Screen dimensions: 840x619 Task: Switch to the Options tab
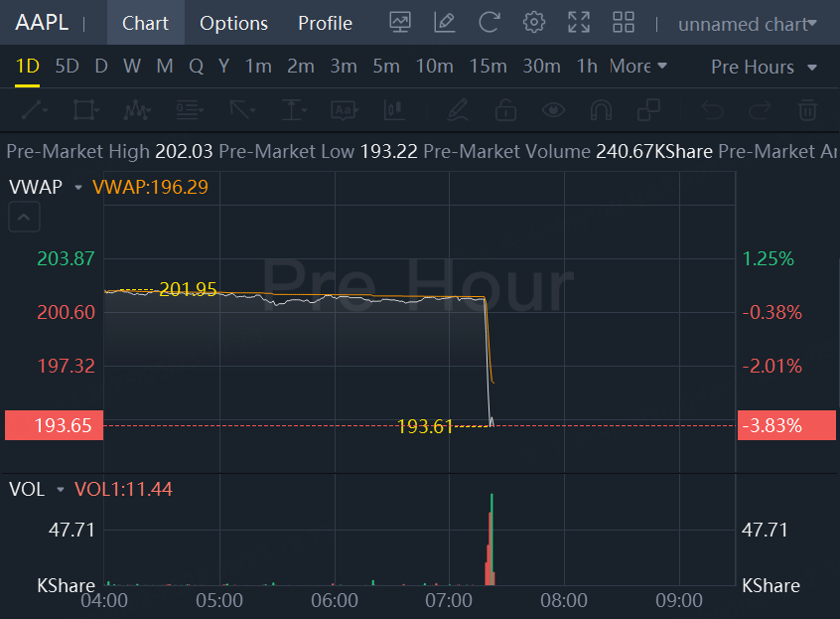coord(233,23)
